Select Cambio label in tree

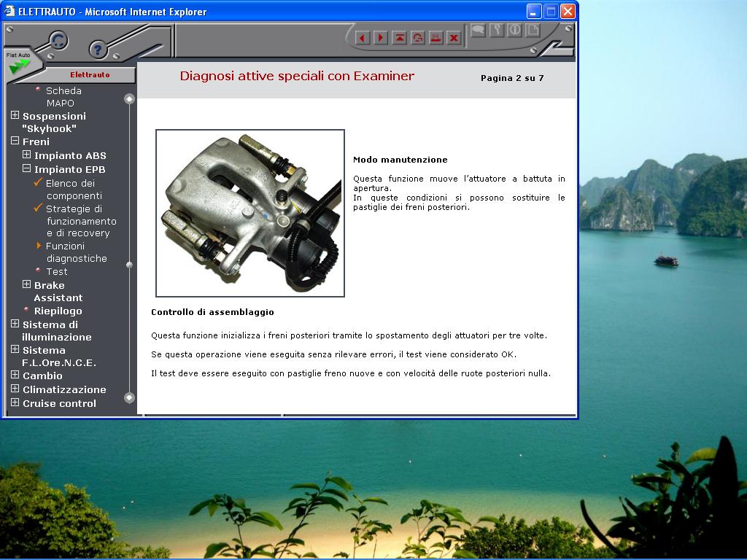(x=42, y=376)
